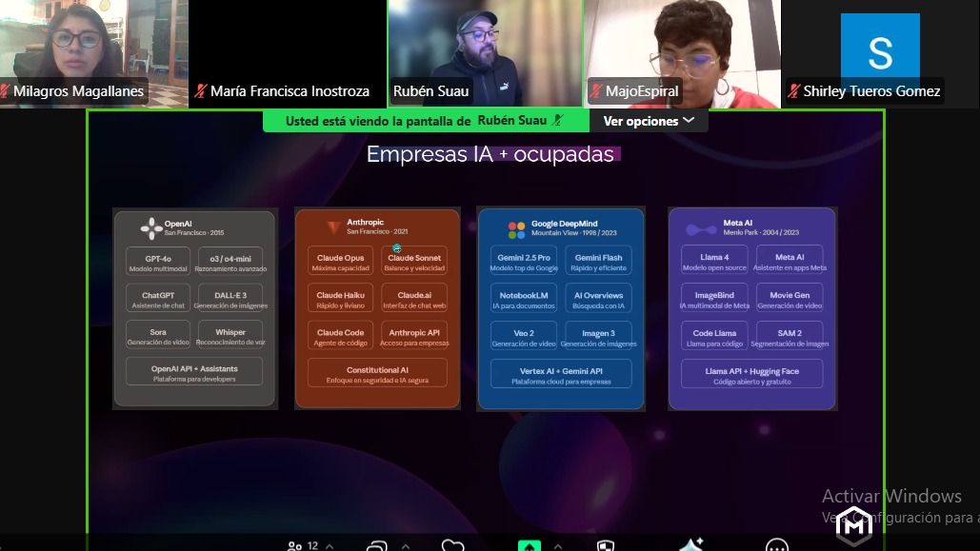This screenshot has height=551, width=980.
Task: Click the 'GPT-4o' box in OpenAI card
Action: 158,263
